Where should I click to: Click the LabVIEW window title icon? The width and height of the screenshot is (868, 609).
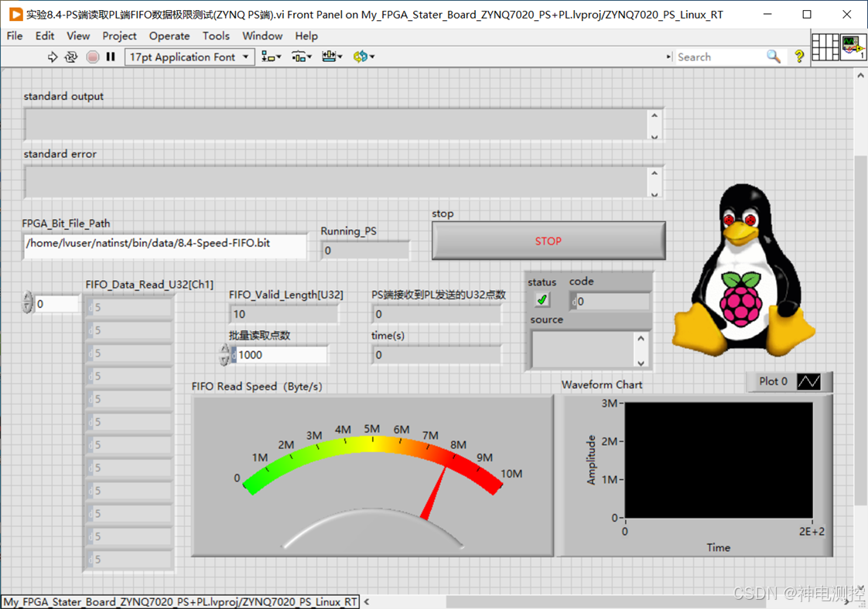(x=15, y=15)
